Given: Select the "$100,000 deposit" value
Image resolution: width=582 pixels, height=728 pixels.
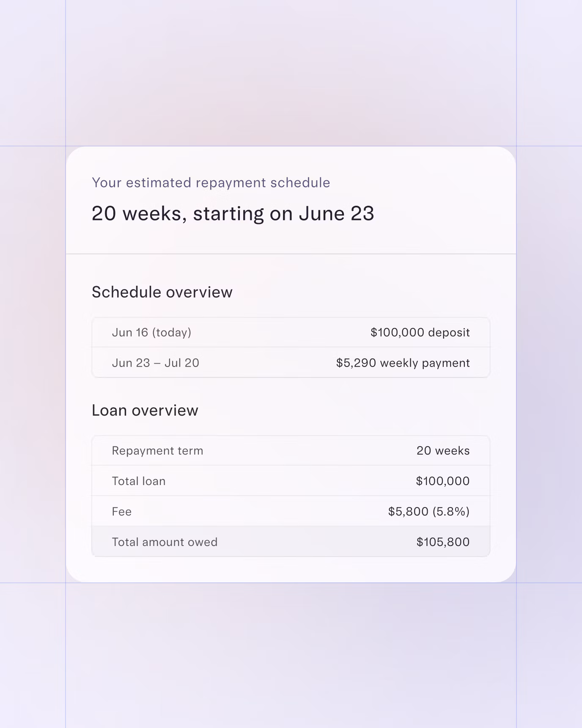Looking at the screenshot, I should pos(420,333).
